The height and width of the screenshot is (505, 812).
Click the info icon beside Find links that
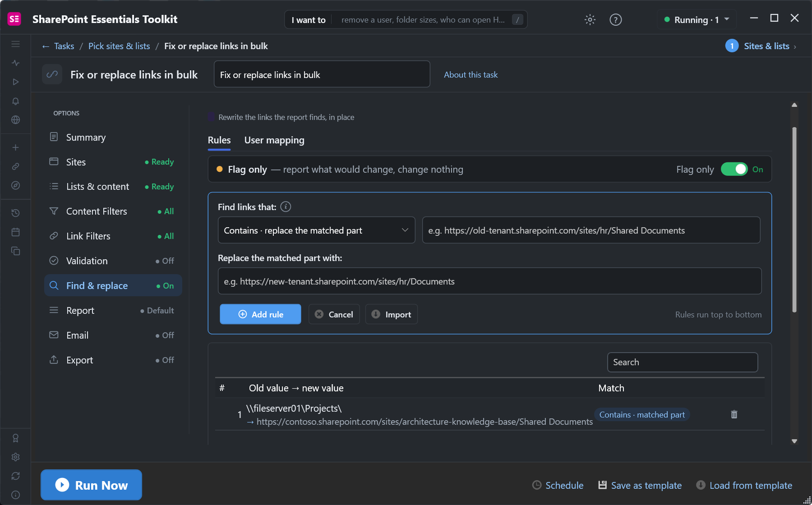click(286, 207)
